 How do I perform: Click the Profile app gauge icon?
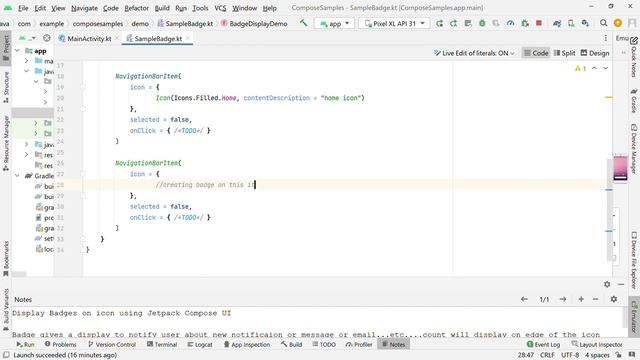pos(510,23)
